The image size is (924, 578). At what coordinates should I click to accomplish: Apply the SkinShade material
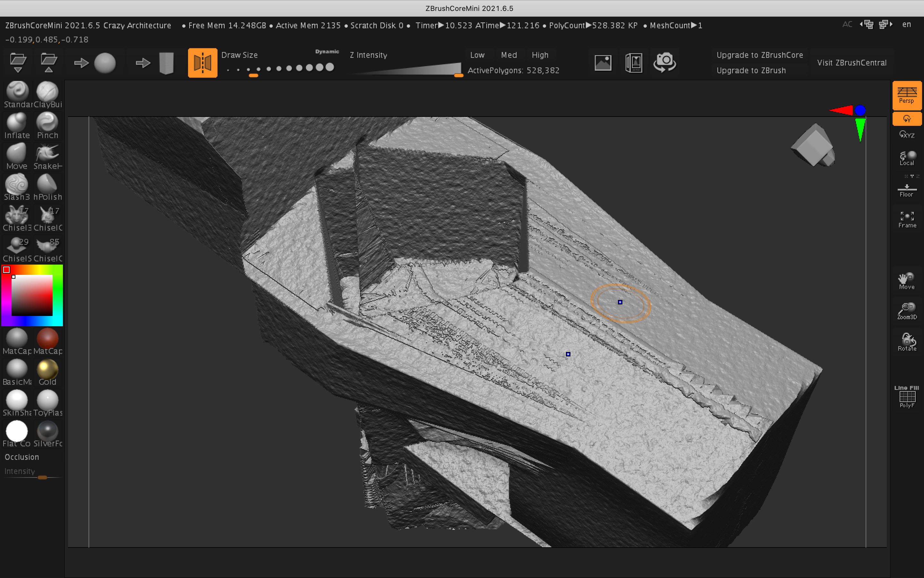click(17, 403)
